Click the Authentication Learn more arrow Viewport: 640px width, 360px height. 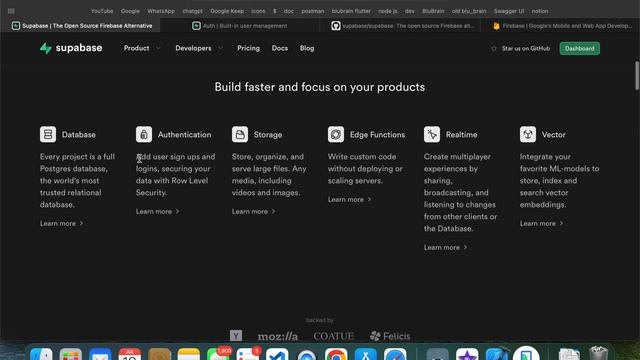(x=178, y=211)
